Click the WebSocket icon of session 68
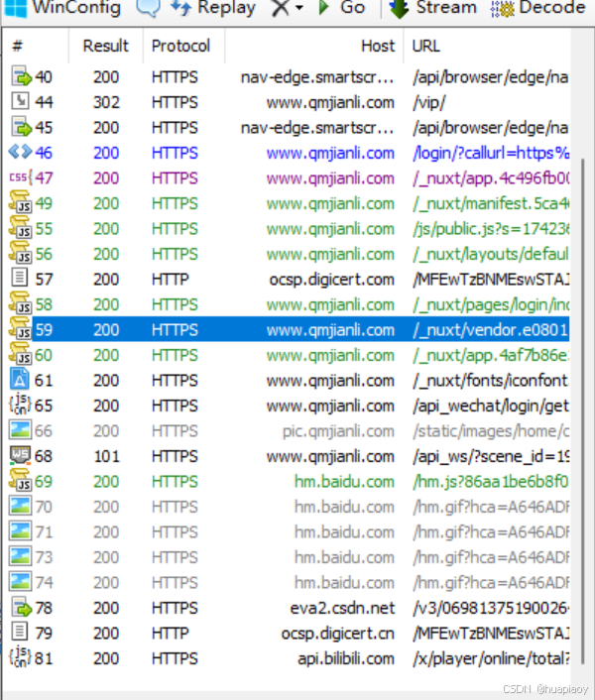 tap(20, 455)
